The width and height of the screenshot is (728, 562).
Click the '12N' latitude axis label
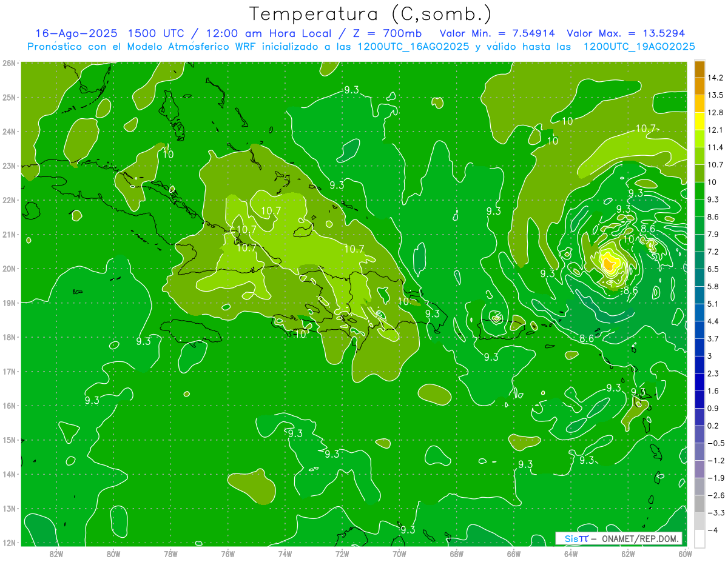click(8, 543)
